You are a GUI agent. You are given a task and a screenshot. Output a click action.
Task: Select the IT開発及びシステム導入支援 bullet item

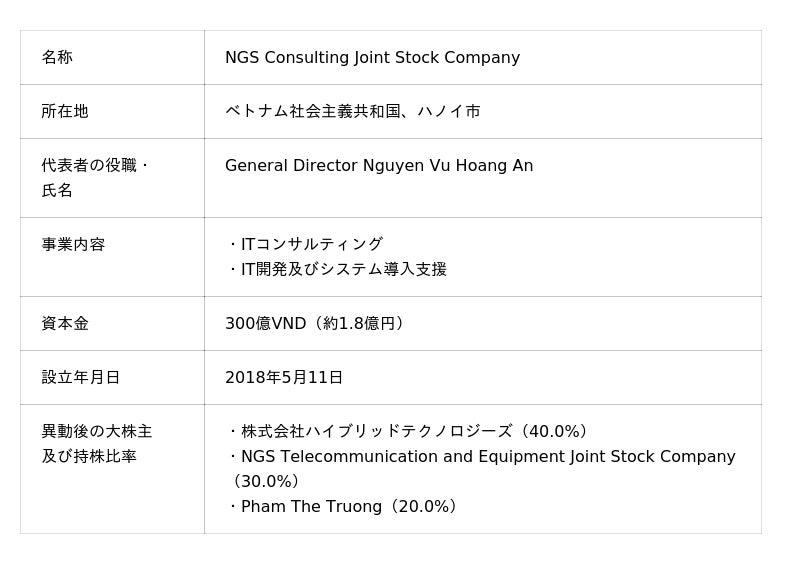[337, 270]
